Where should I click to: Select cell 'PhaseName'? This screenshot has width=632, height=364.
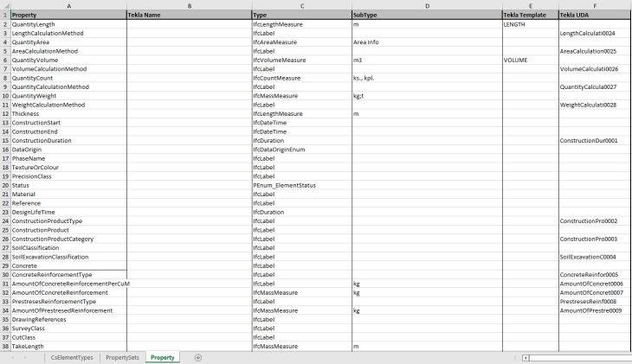(x=68, y=158)
